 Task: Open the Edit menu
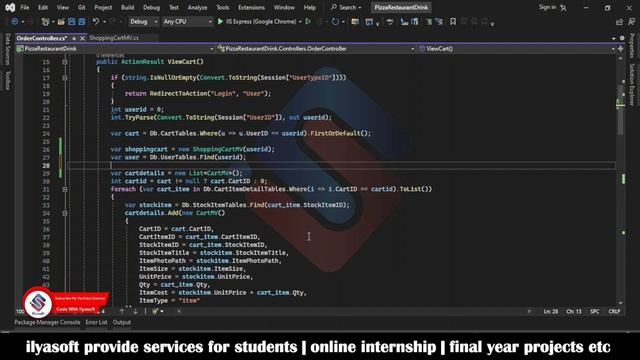(x=43, y=7)
